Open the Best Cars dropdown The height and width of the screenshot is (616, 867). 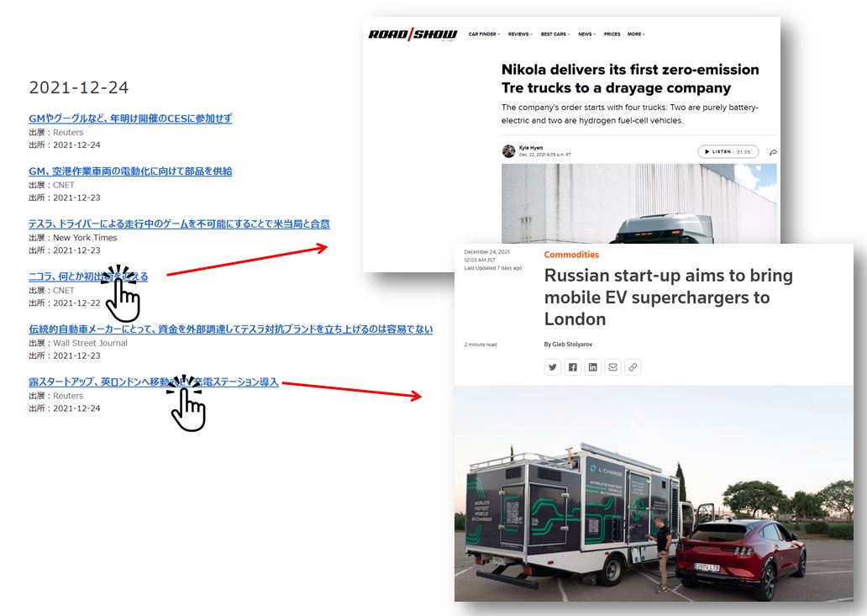pos(555,34)
